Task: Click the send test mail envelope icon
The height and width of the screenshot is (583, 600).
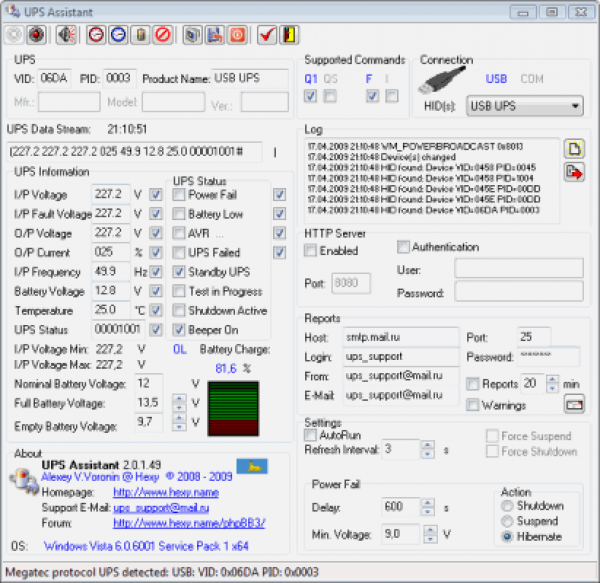Action: click(x=574, y=404)
